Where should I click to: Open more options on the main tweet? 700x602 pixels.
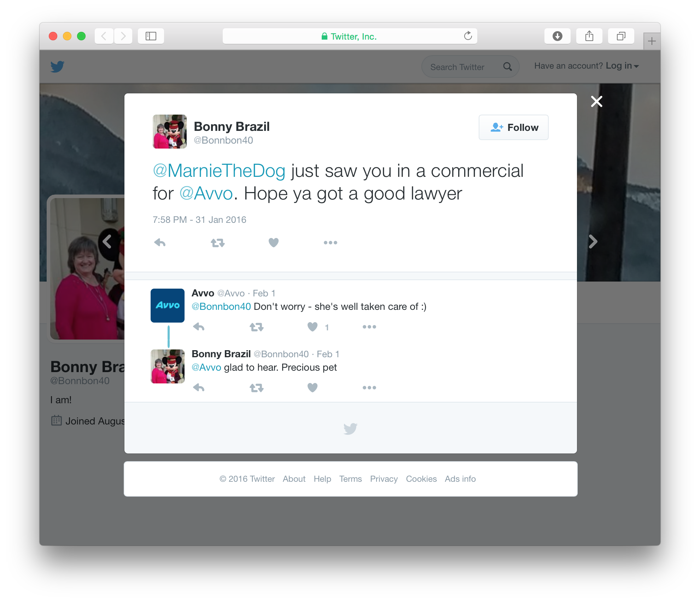pyautogui.click(x=331, y=243)
